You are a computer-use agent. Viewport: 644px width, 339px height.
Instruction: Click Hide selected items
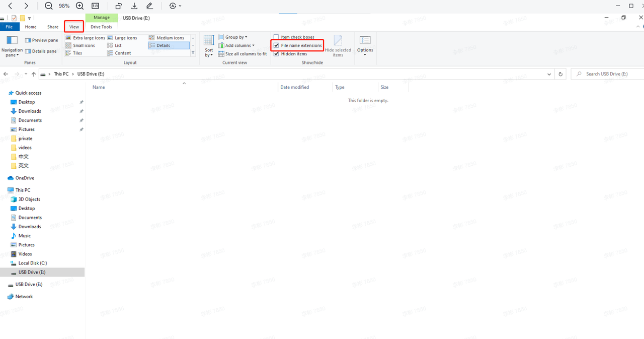(x=338, y=45)
